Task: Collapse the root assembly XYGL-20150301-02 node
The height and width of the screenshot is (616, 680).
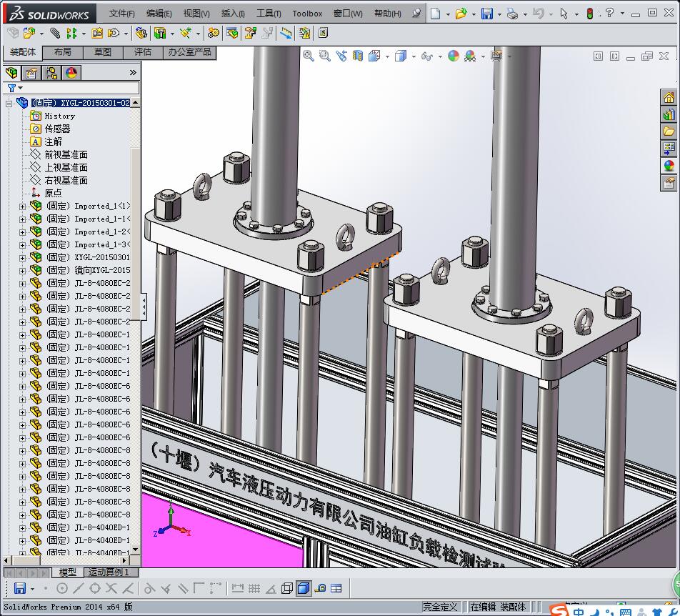Action: pos(9,103)
